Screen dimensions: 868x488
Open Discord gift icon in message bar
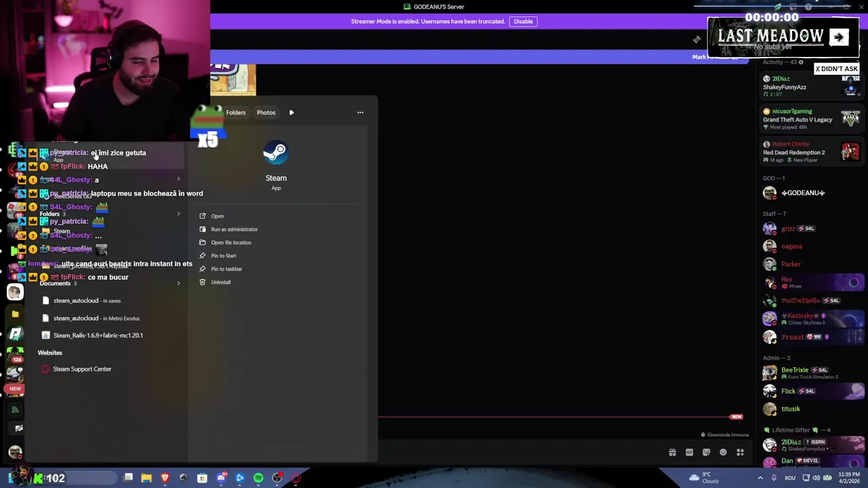click(x=672, y=453)
